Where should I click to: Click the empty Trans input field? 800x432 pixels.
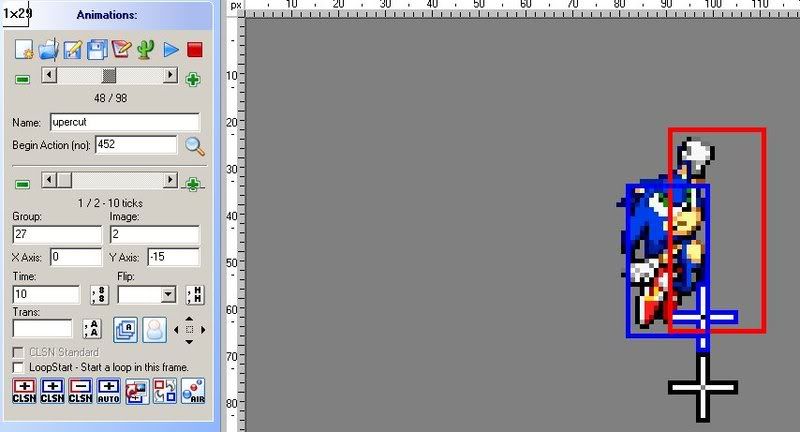click(x=42, y=328)
